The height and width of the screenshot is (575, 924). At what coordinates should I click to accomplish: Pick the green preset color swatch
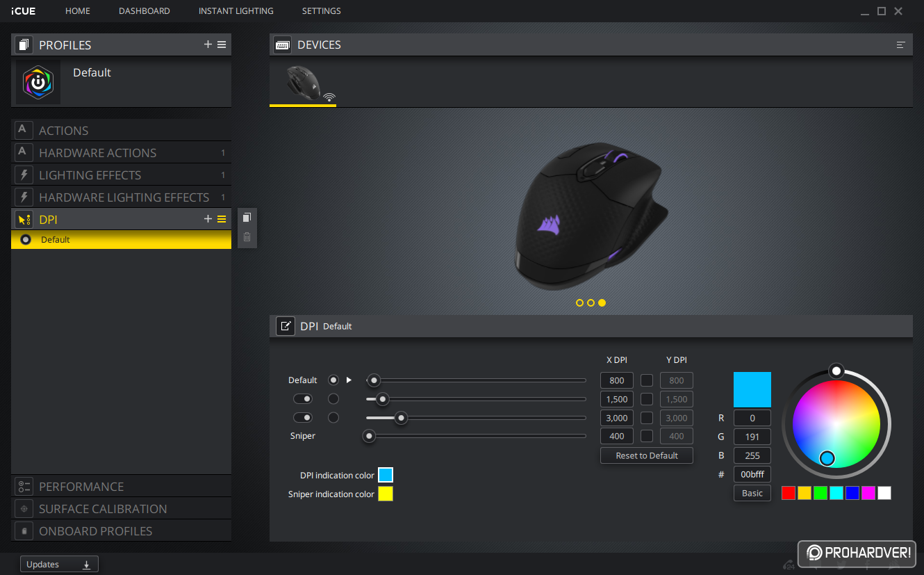[820, 493]
